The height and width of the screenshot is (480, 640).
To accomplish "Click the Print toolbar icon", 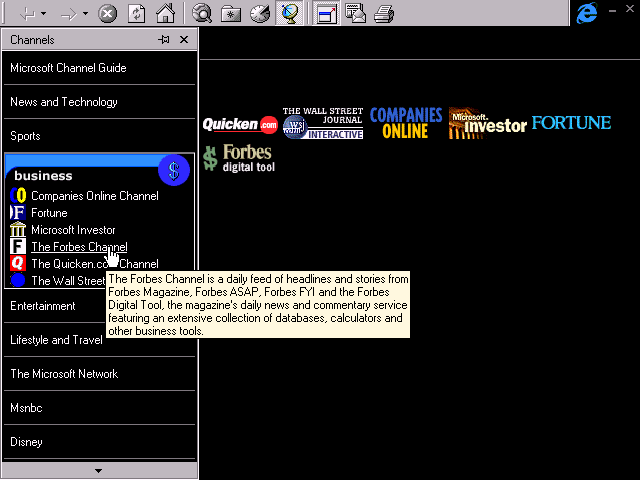I will pos(384,14).
